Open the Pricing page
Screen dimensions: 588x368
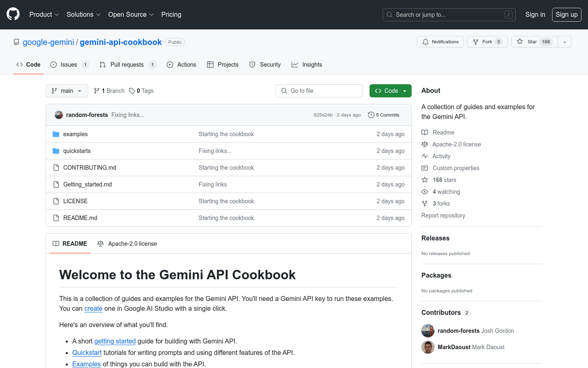[171, 14]
